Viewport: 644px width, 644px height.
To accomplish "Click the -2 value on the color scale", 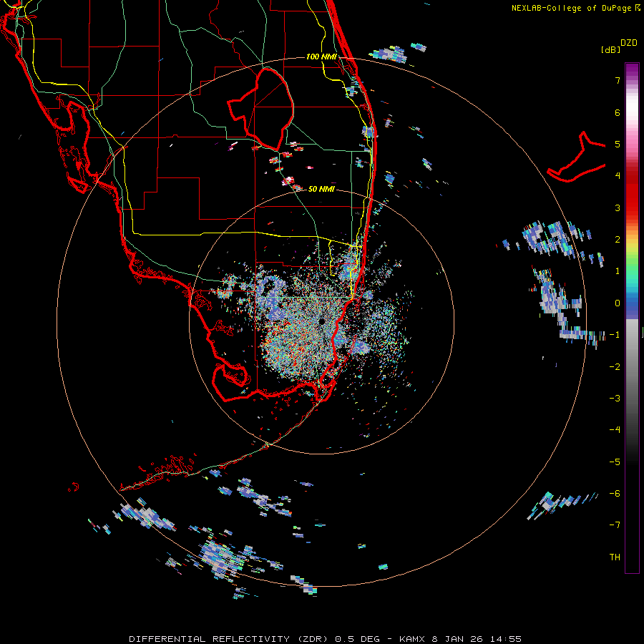I will click(615, 366).
